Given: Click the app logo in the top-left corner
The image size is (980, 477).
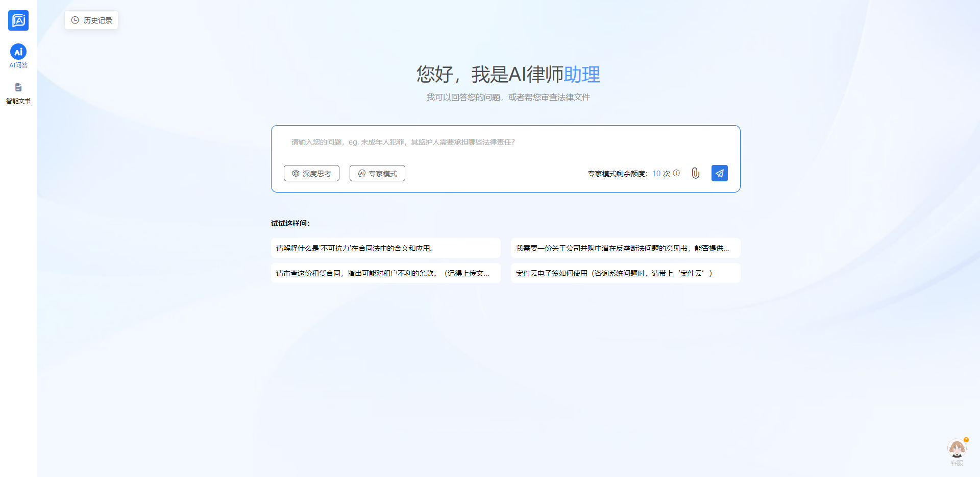Looking at the screenshot, I should click(18, 20).
